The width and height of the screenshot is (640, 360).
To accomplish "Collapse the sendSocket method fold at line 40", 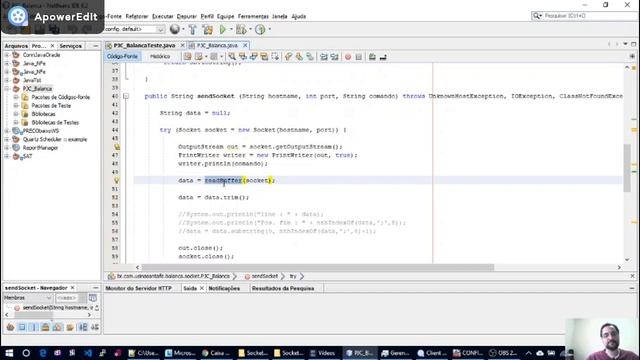I will pos(126,96).
